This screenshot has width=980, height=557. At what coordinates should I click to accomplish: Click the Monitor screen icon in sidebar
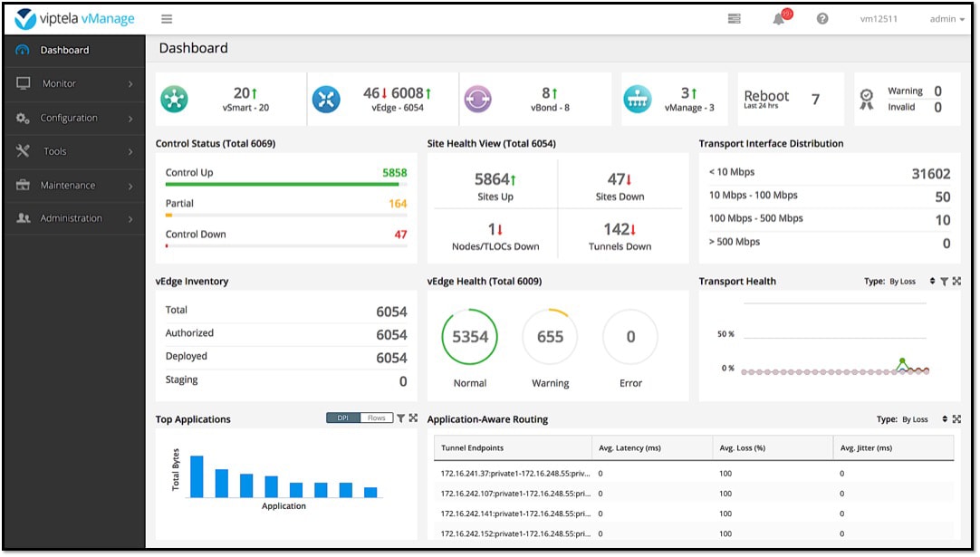pos(24,83)
